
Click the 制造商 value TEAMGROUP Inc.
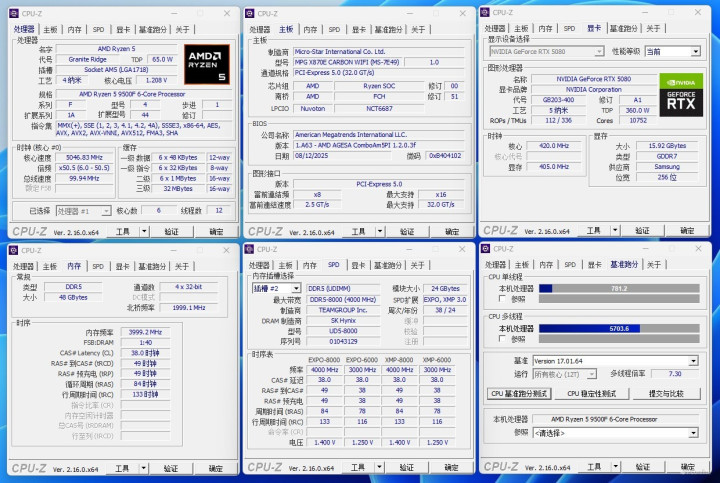point(343,310)
